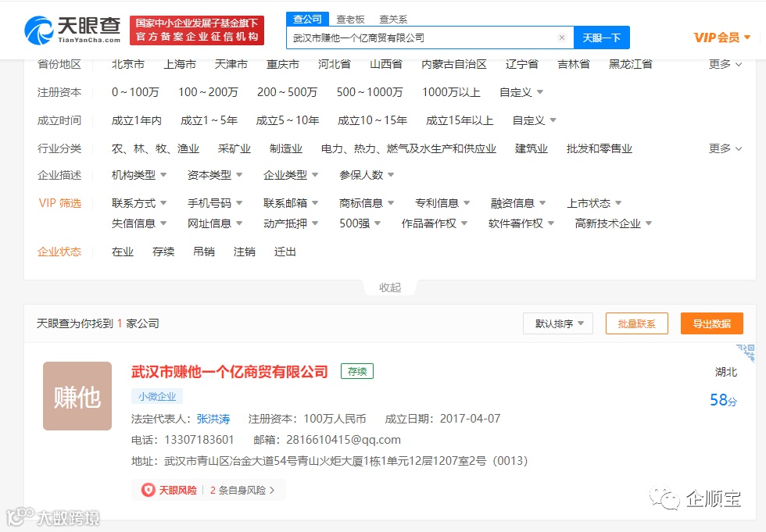The image size is (766, 532).
Task: Collapse filters with 收起 button
Action: [x=390, y=287]
